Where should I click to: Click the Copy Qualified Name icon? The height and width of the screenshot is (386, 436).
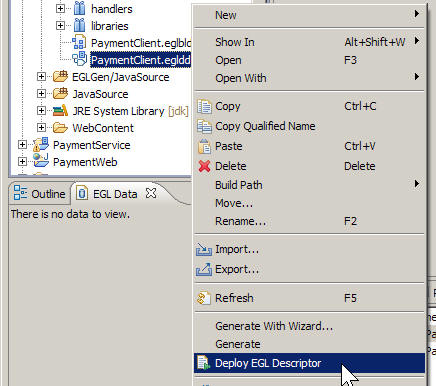pos(204,127)
